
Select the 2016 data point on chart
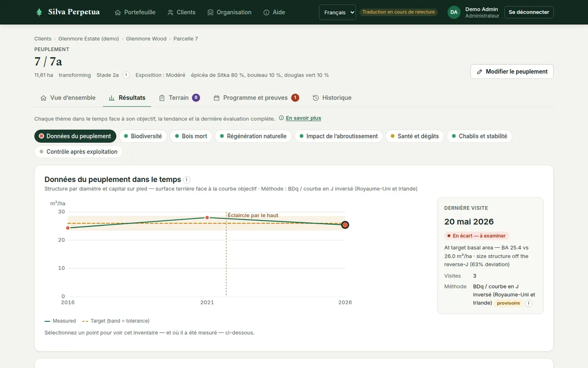[68, 228]
